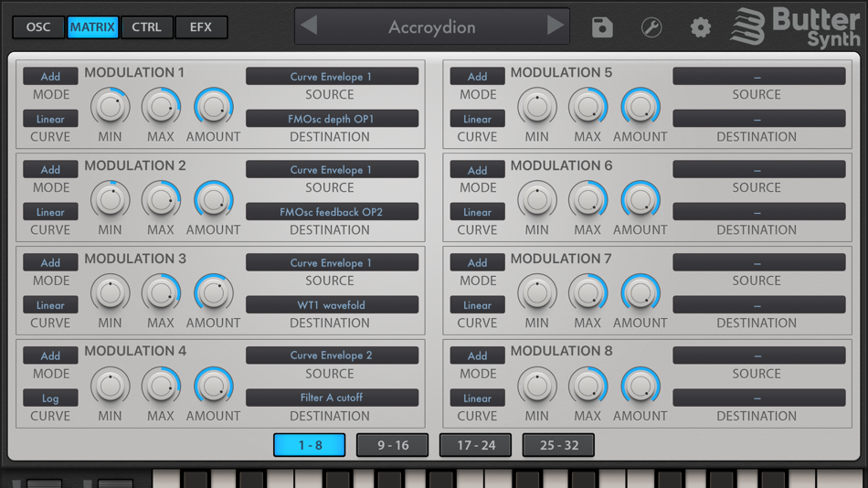
Task: Go to the previous preset arrow
Action: click(x=310, y=26)
